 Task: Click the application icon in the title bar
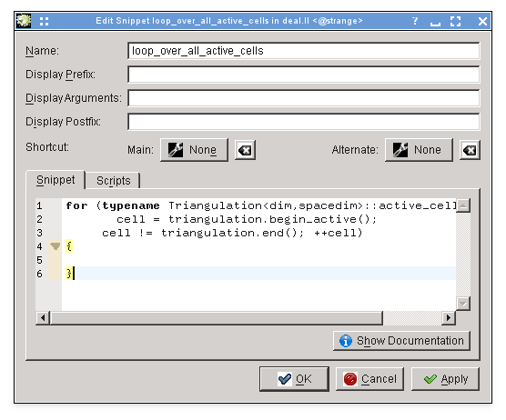click(x=24, y=21)
